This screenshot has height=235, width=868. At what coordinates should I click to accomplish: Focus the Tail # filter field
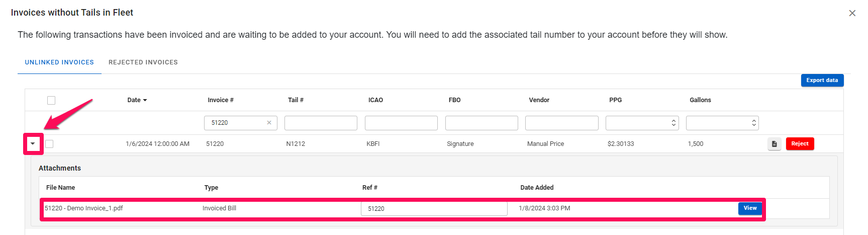click(x=321, y=123)
